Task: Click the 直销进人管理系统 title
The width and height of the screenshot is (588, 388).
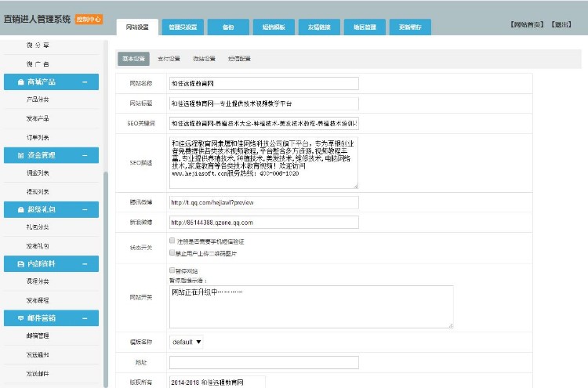Action: pos(37,19)
